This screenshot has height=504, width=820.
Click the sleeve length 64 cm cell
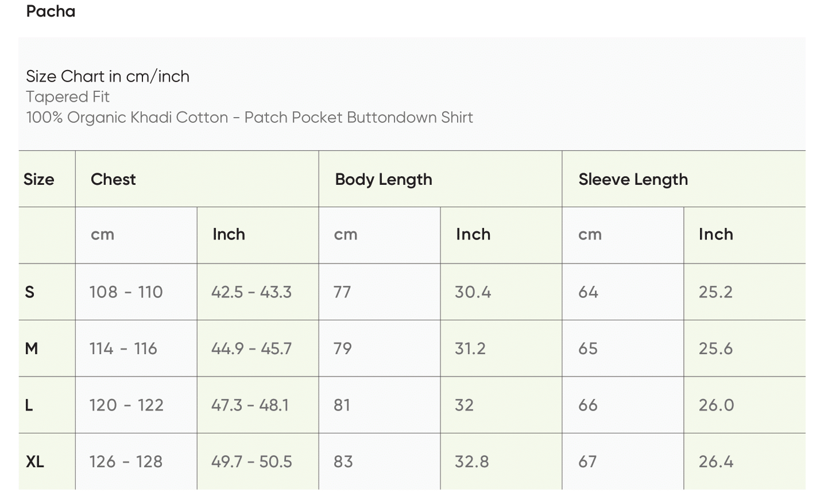588,292
